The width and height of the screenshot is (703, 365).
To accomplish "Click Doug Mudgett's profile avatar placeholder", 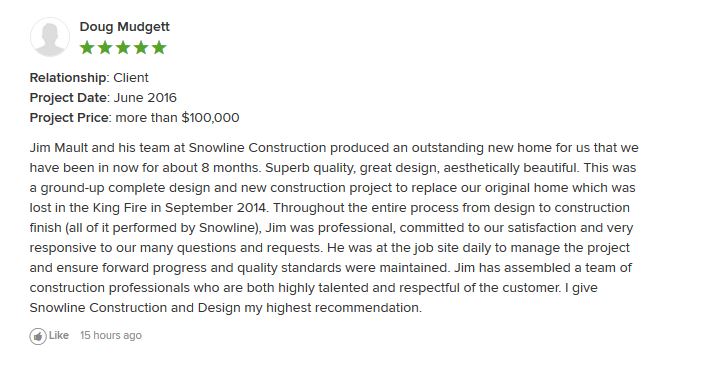I will (50, 37).
